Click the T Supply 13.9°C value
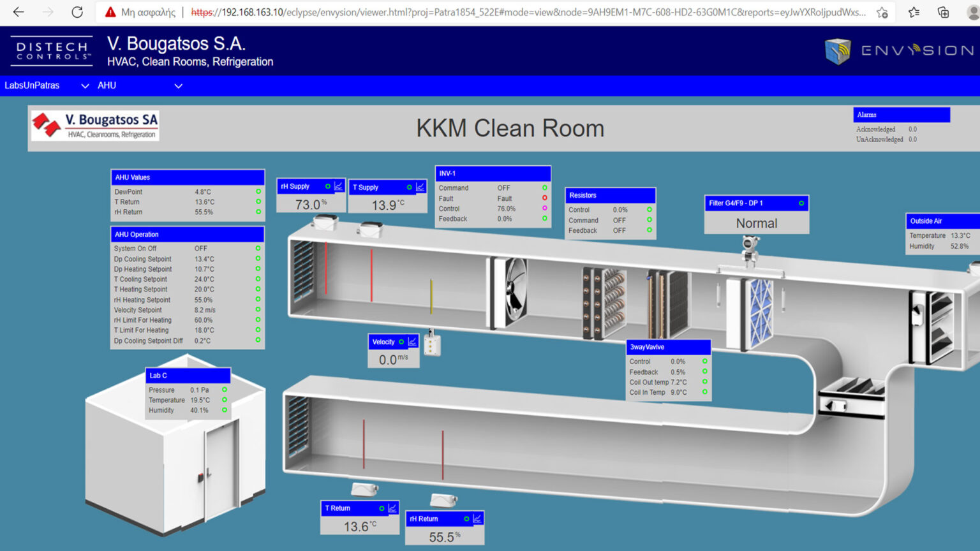 pyautogui.click(x=388, y=205)
